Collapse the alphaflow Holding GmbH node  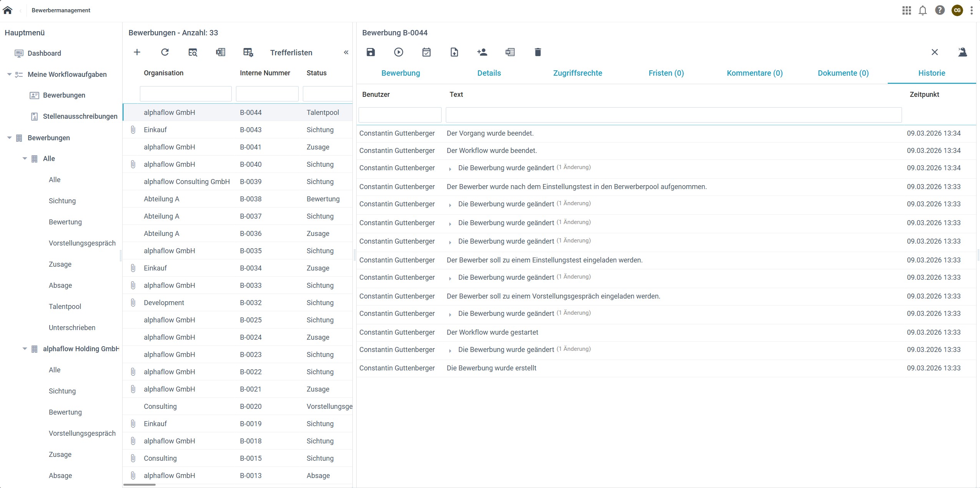coord(25,349)
